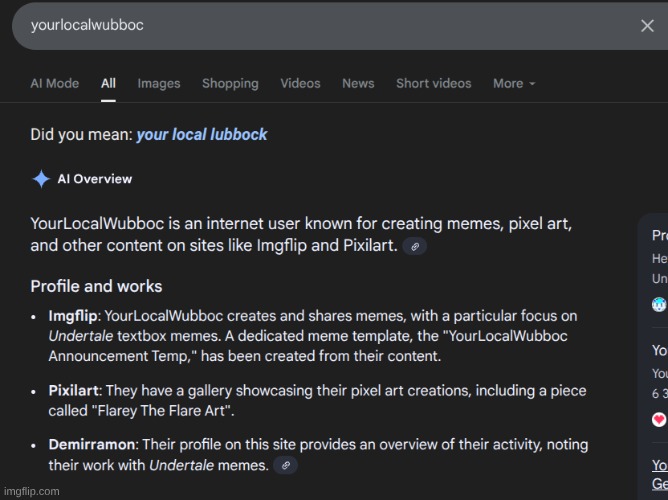Open the More dropdown menu
The width and height of the screenshot is (668, 500).
[514, 83]
